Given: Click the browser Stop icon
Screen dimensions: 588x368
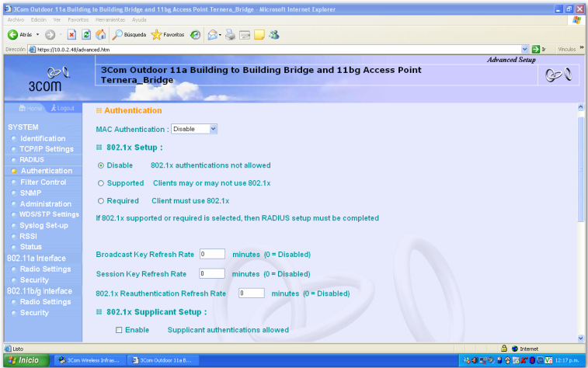Looking at the screenshot, I should coord(71,35).
